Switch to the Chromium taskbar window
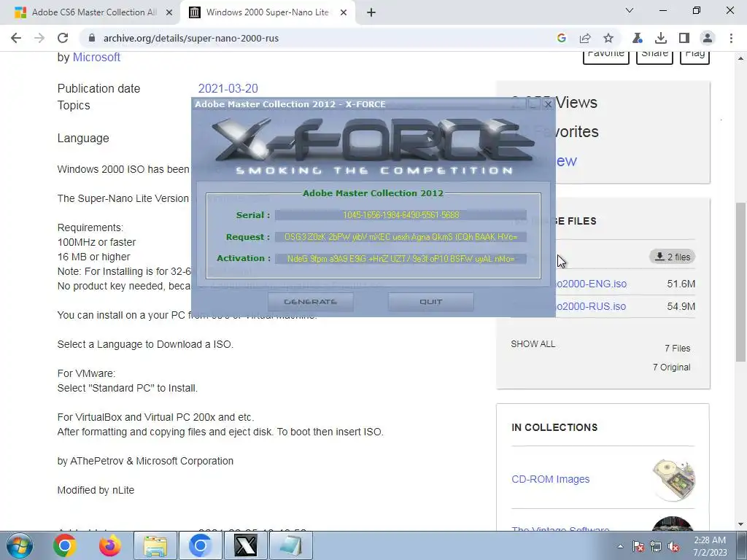747x560 pixels. [200, 545]
